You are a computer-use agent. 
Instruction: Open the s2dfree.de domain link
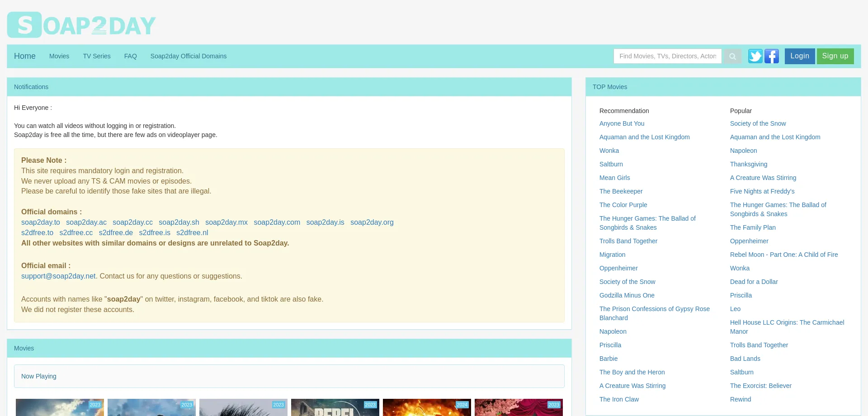[116, 233]
